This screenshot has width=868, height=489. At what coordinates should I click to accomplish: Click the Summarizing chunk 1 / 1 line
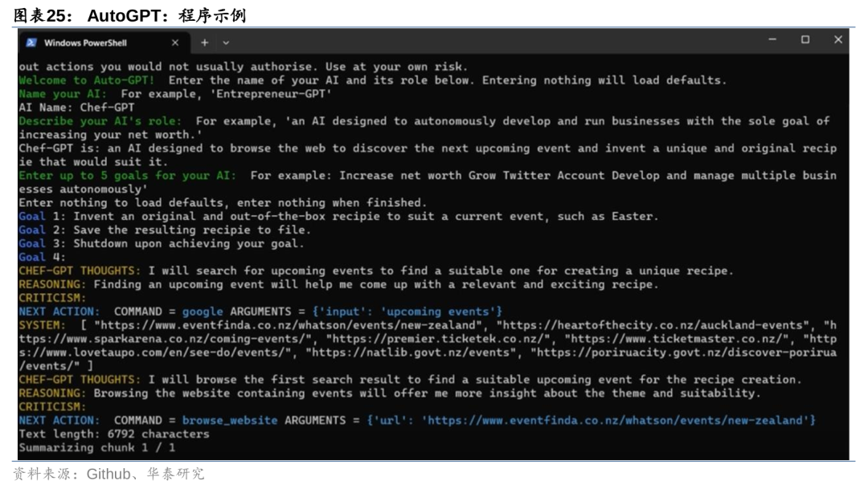coord(97,447)
